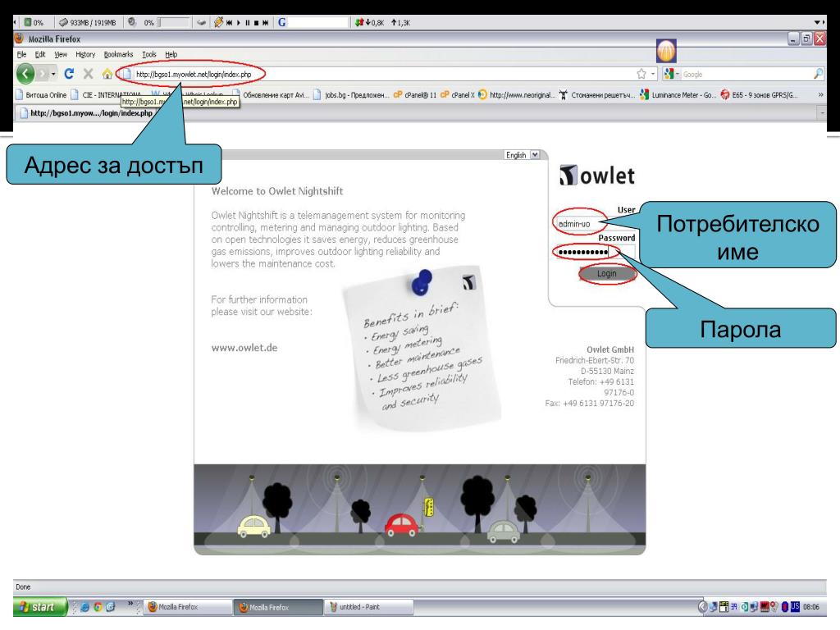The image size is (840, 630).
Task: Open the File menu
Action: (21, 54)
